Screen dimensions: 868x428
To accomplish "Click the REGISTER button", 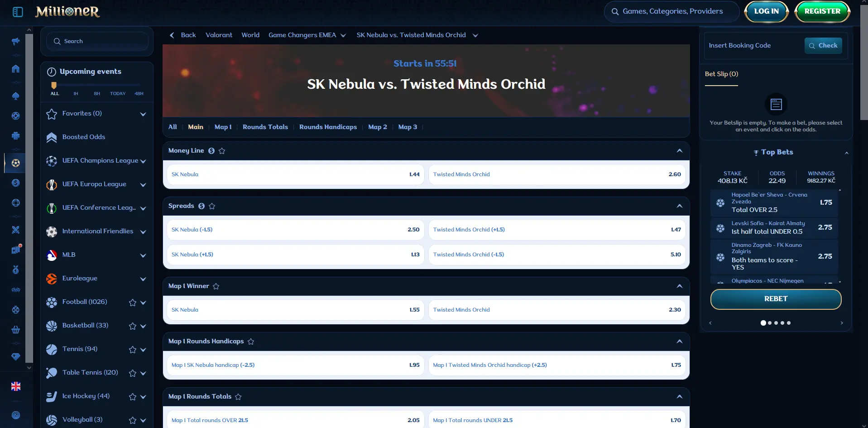I will pos(822,11).
